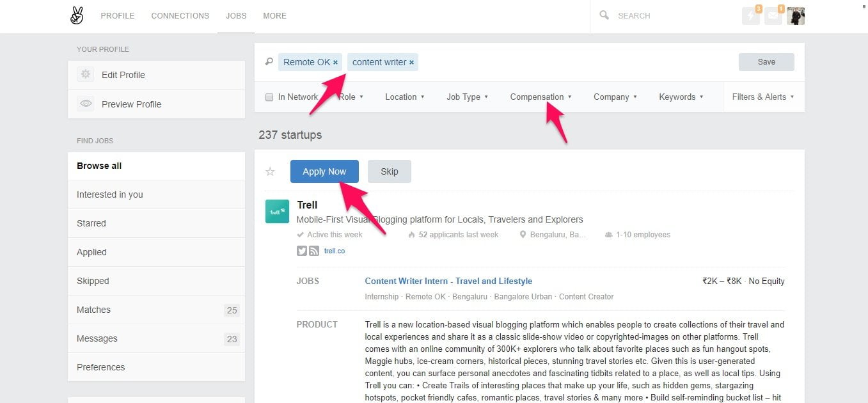This screenshot has width=868, height=403.
Task: Visit the trell.co website link
Action: click(335, 251)
